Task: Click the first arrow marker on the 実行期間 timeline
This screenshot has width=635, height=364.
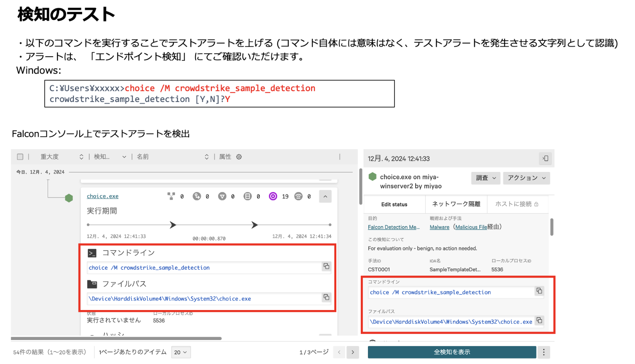Action: pyautogui.click(x=173, y=225)
